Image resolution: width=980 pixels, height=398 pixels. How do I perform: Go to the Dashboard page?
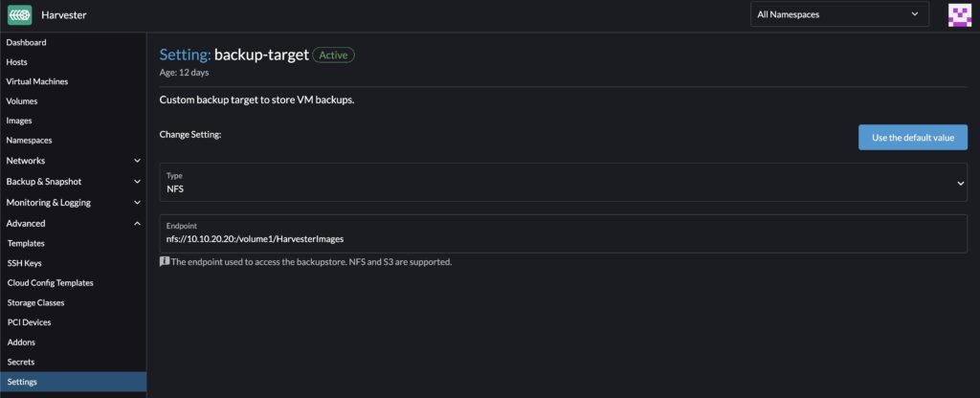click(27, 42)
